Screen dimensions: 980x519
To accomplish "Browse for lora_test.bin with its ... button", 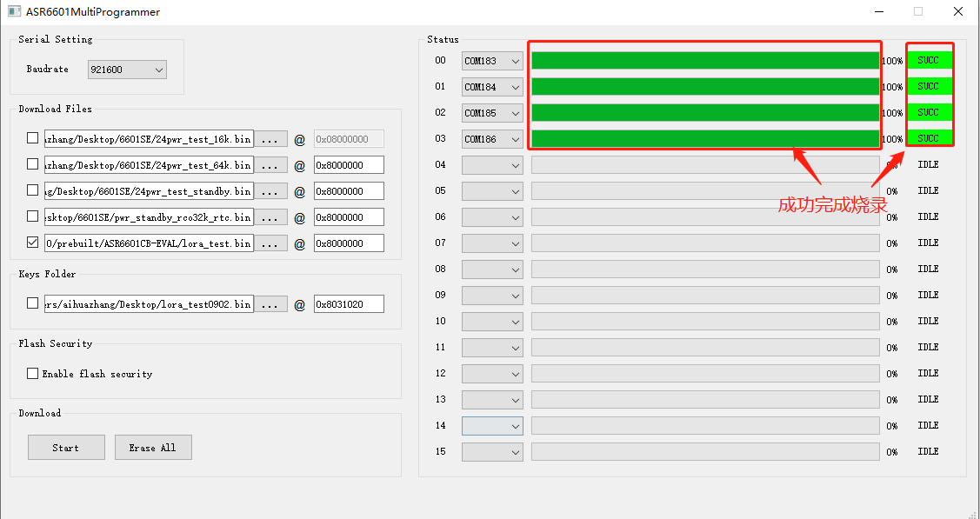I will point(270,243).
